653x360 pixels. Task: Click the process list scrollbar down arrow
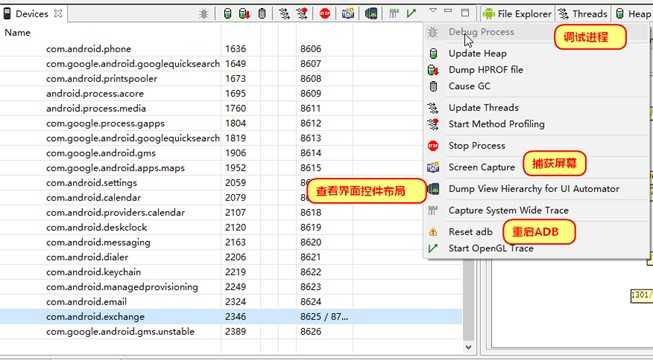[469, 347]
